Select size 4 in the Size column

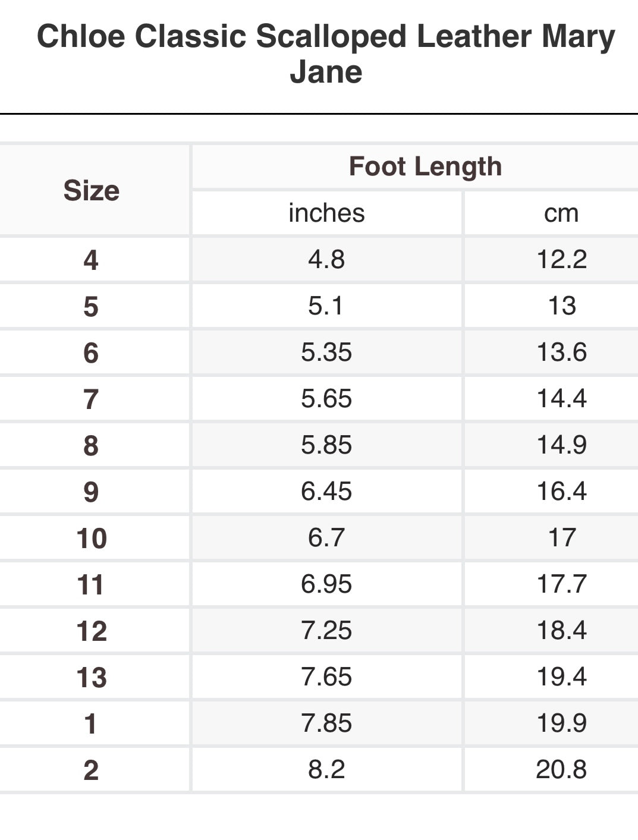[91, 260]
